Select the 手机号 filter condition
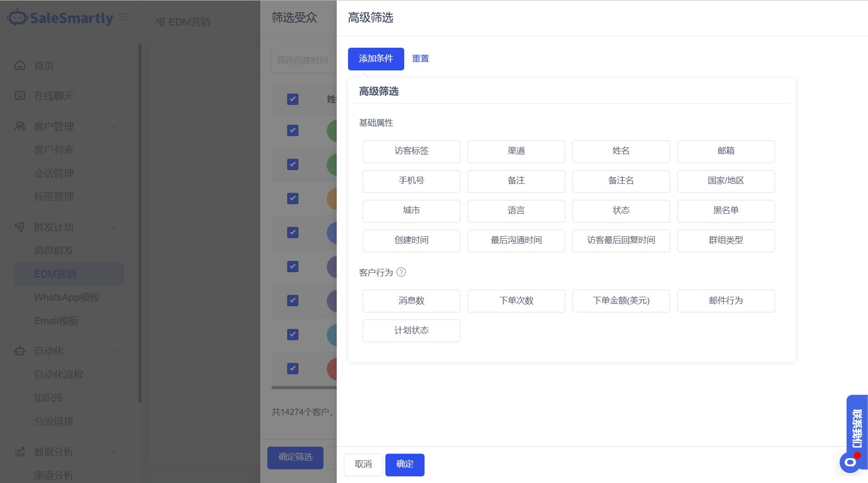 [411, 181]
